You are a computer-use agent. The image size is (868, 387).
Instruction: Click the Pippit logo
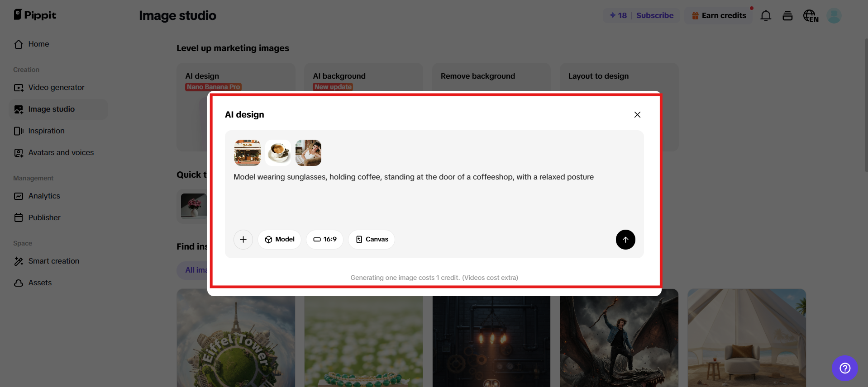pyautogui.click(x=35, y=15)
